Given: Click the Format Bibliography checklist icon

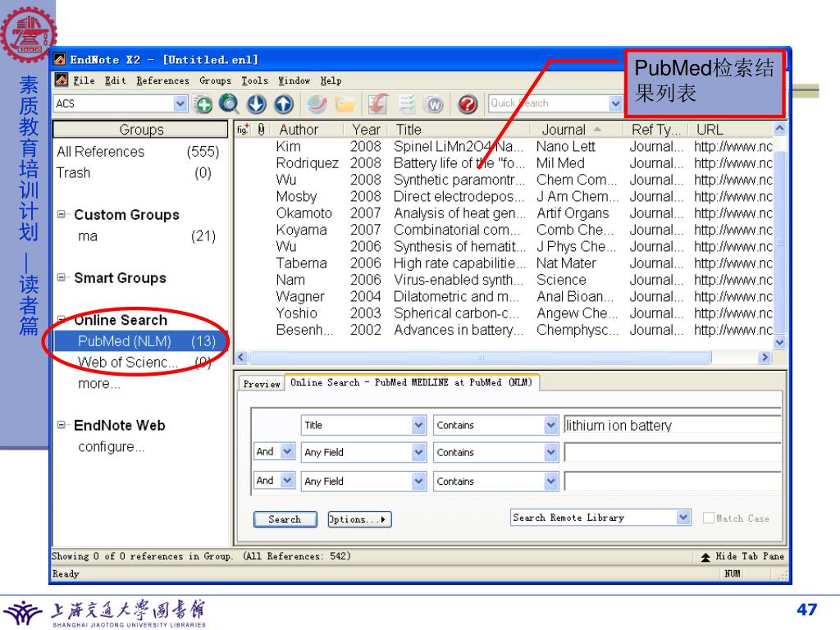Looking at the screenshot, I should [407, 104].
